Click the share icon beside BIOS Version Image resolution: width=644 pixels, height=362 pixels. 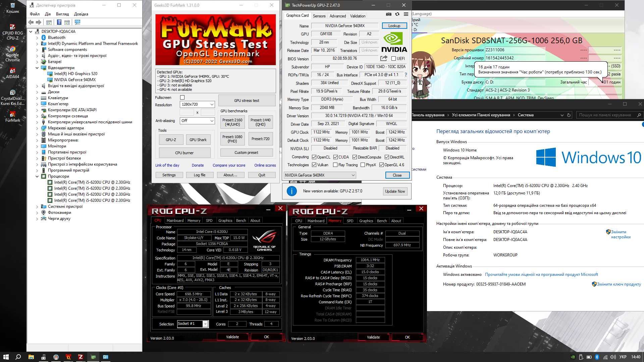(x=384, y=58)
